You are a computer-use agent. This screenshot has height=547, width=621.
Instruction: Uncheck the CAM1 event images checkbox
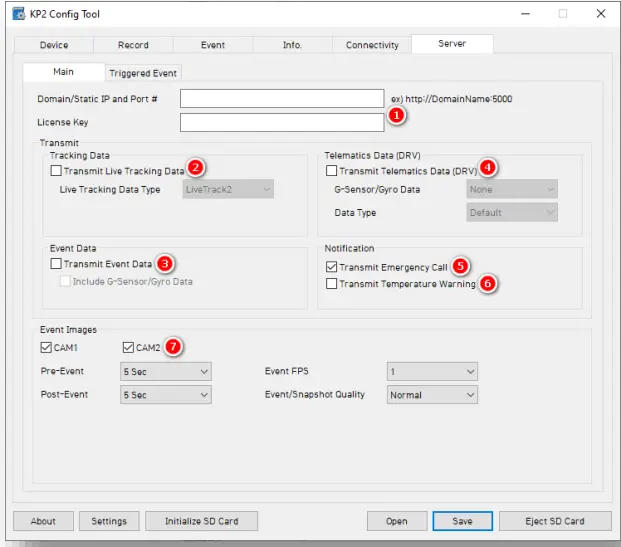[x=46, y=347]
